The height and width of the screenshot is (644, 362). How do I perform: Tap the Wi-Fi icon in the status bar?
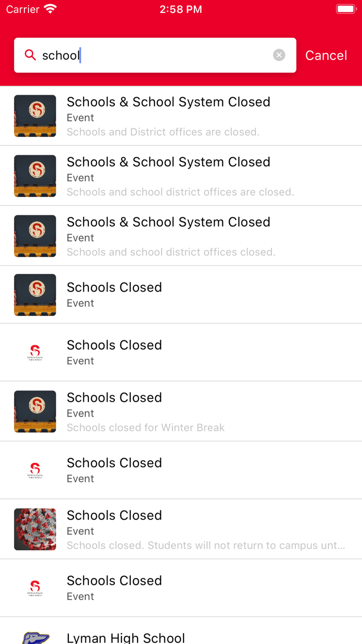[x=50, y=8]
